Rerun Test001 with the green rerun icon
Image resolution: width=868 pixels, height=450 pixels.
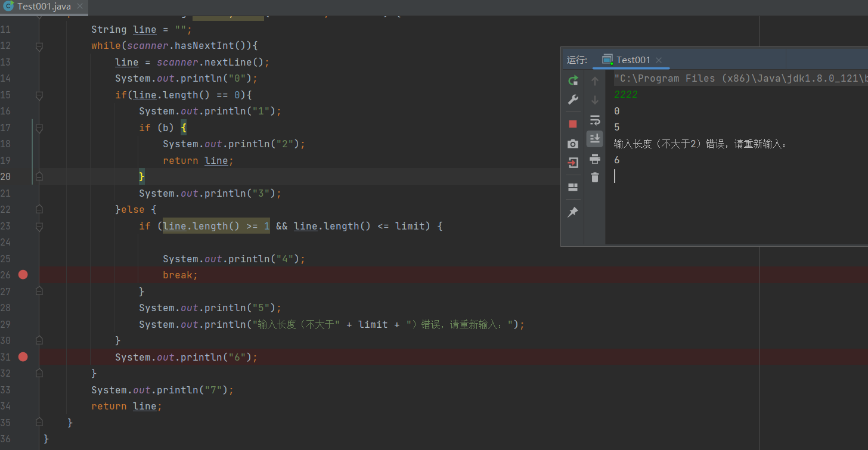click(573, 80)
